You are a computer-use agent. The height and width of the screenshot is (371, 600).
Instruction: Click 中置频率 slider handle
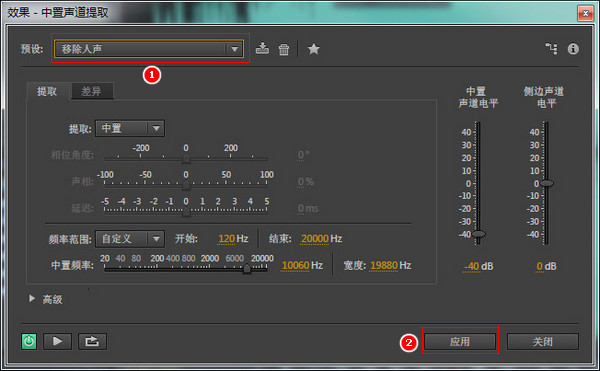[x=247, y=269]
